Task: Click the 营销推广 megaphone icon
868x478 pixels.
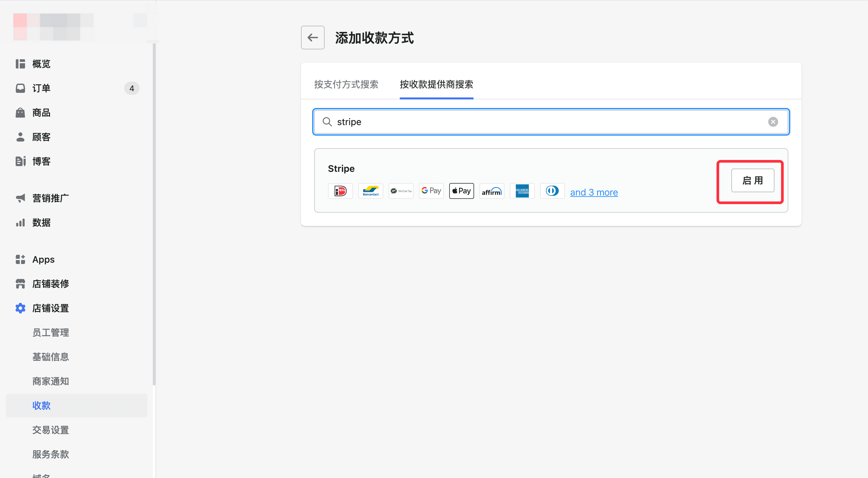Action: tap(20, 198)
